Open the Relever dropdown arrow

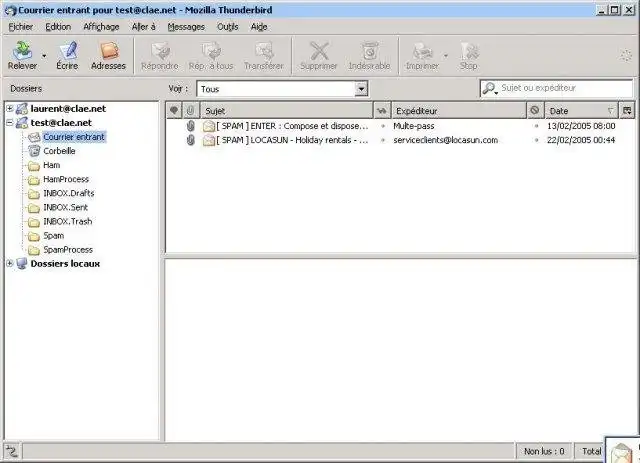[44, 56]
